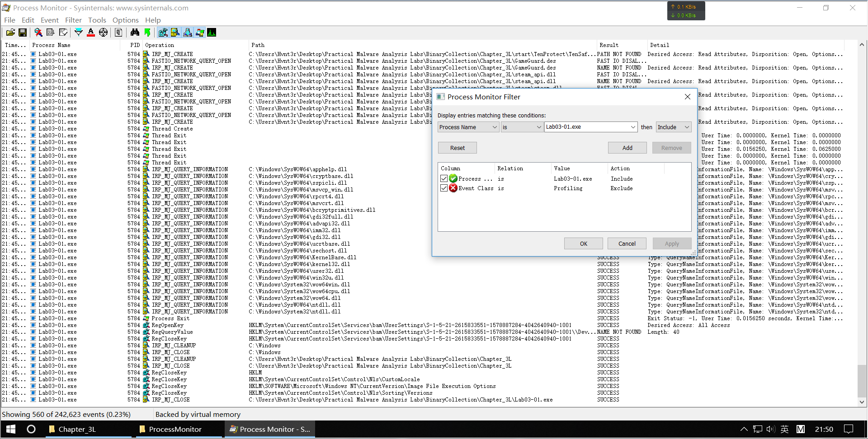Open the Lab03-01.exe value dropdown arrow
This screenshot has height=439, width=868.
pyautogui.click(x=633, y=127)
